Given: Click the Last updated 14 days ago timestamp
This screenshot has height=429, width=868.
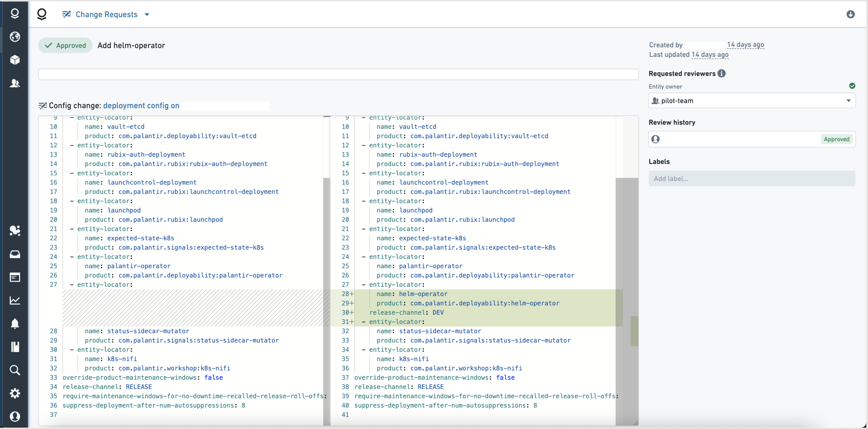Looking at the screenshot, I should 710,54.
